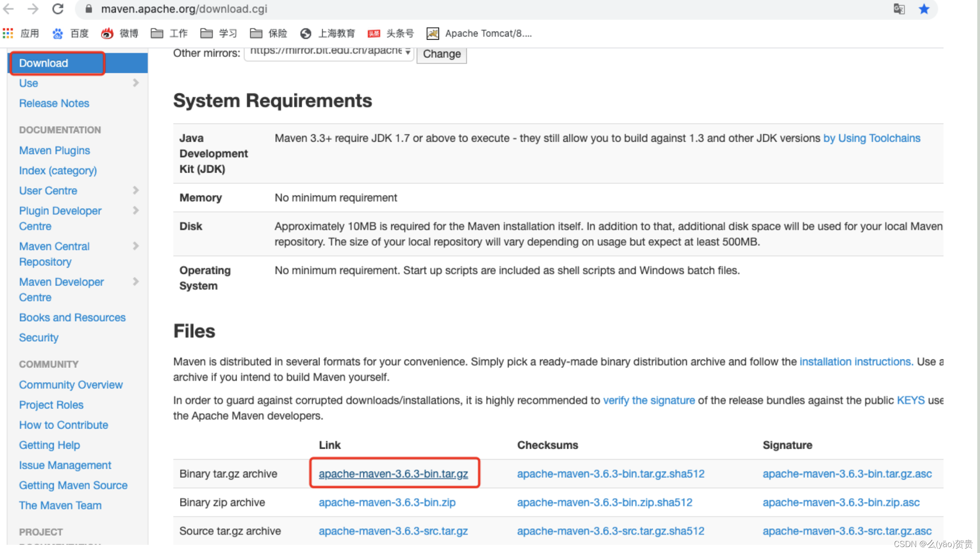Select Use in the sidebar
The width and height of the screenshot is (980, 553).
pos(28,83)
